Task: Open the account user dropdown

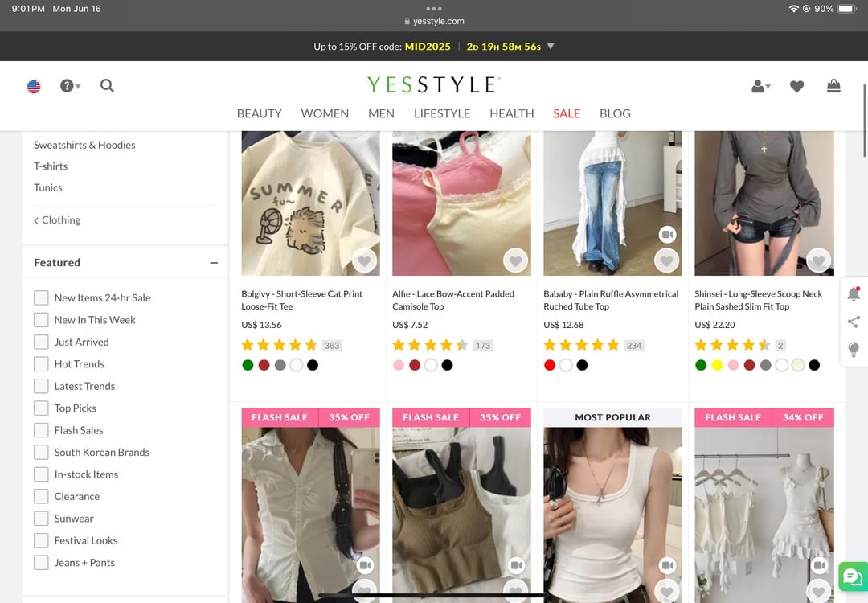Action: click(760, 86)
